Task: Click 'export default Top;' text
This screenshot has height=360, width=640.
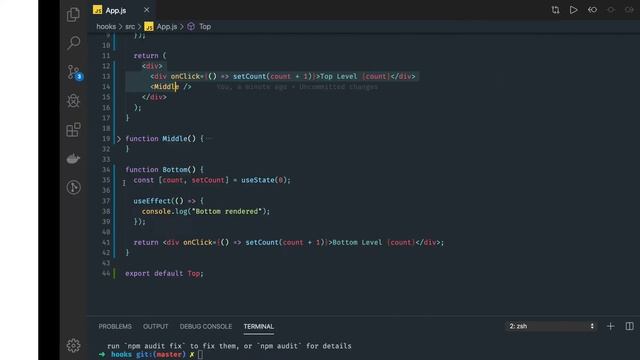Action: 164,273
